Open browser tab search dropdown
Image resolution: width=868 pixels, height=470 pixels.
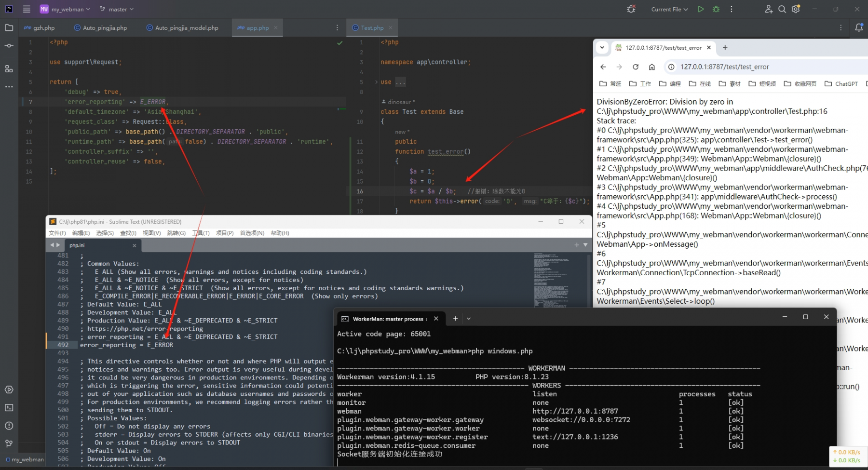coord(602,48)
